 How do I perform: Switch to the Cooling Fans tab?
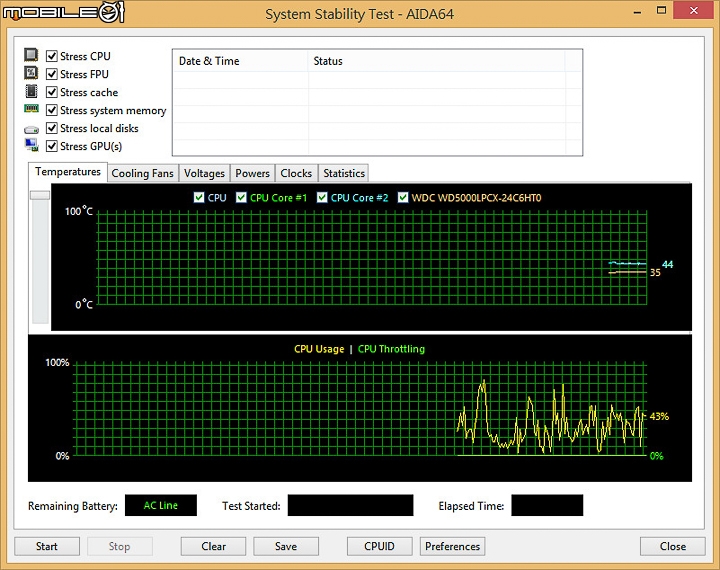click(142, 173)
